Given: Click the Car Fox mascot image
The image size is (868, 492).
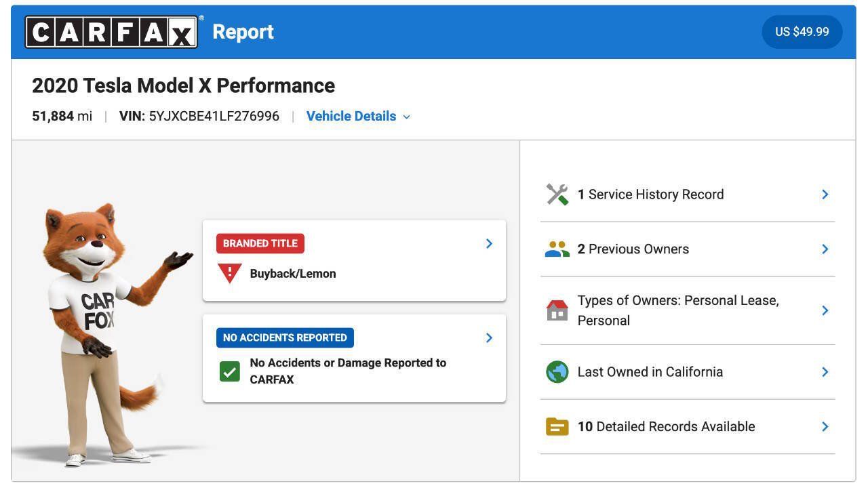Looking at the screenshot, I should tap(112, 335).
